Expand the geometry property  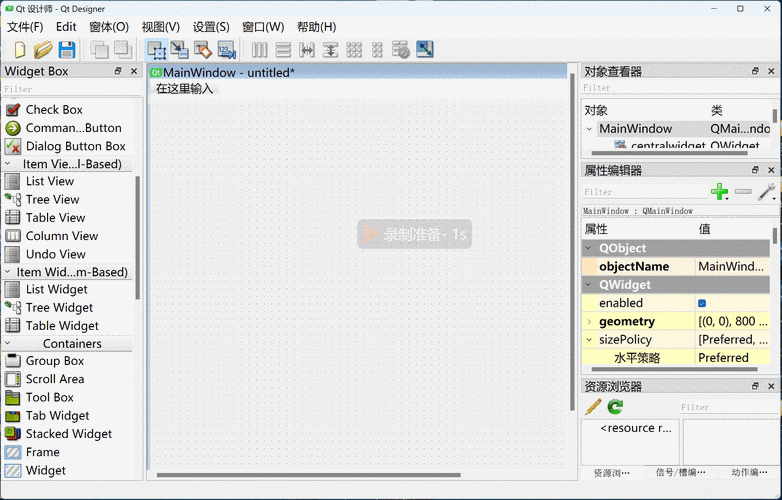(589, 322)
